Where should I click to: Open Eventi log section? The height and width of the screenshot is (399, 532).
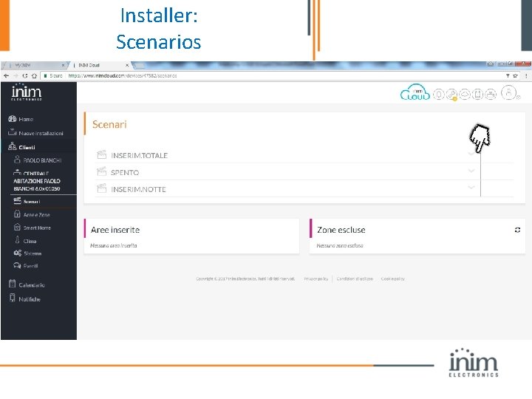[30, 266]
